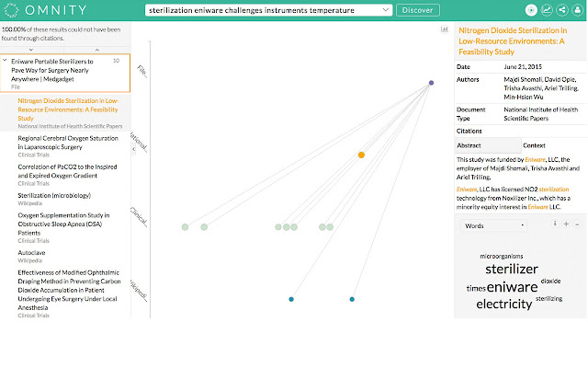
Task: Open Sterilization (microbiology) Wikipedia result
Action: [54, 195]
